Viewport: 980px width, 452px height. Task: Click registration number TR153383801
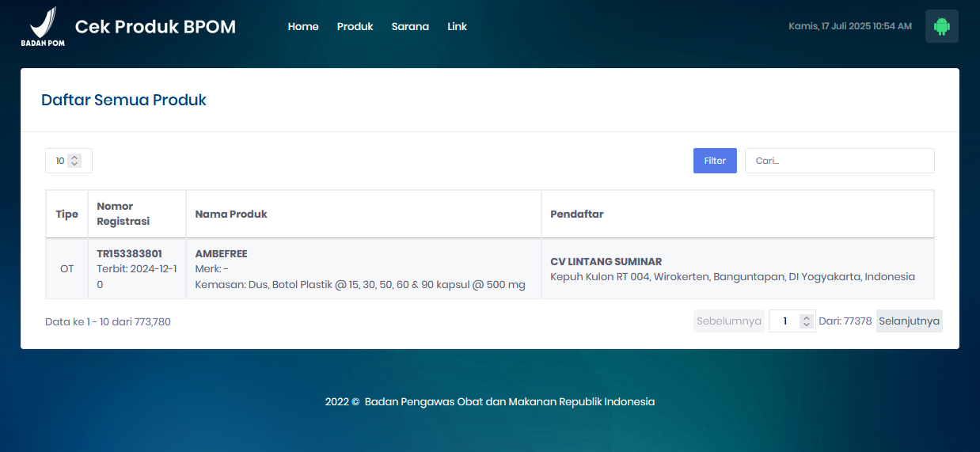tap(129, 254)
